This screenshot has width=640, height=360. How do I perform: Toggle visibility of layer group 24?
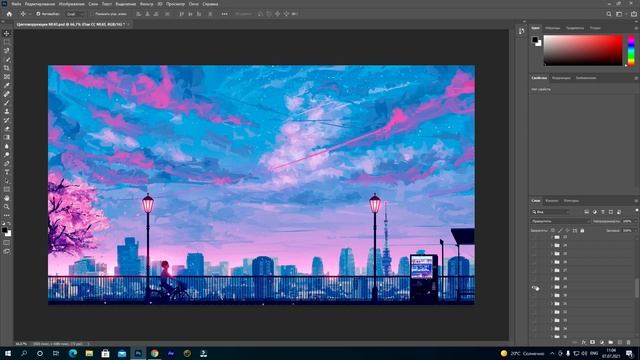pos(535,245)
